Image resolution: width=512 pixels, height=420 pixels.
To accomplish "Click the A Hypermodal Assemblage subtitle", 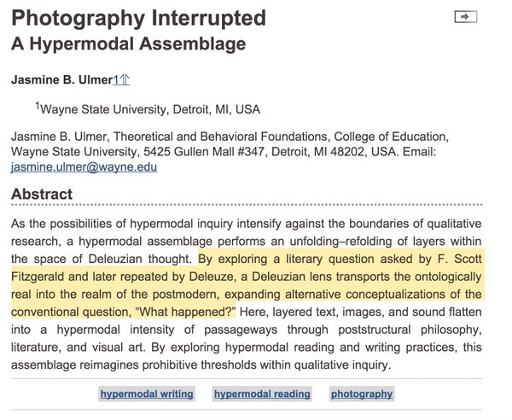I will click(x=128, y=44).
